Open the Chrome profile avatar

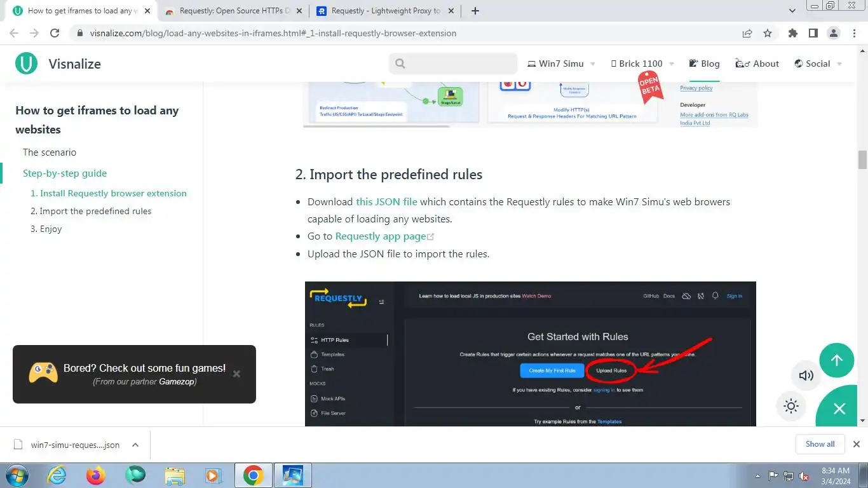click(x=833, y=33)
